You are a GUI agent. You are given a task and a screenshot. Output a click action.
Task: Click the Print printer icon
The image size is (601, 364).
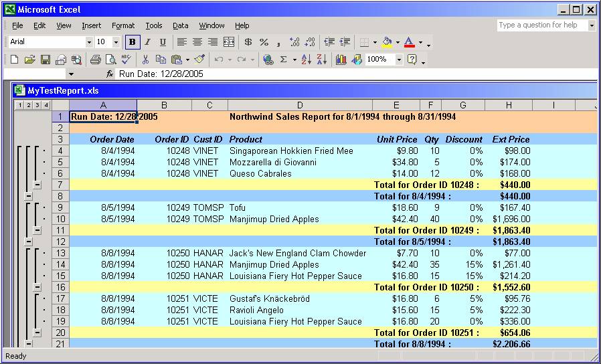click(96, 60)
